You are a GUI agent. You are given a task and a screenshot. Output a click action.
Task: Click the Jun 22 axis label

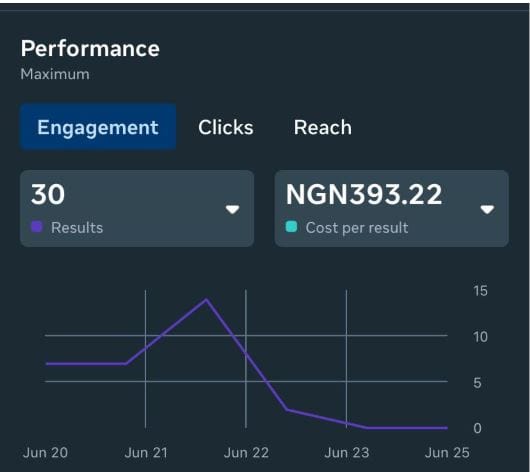click(246, 453)
